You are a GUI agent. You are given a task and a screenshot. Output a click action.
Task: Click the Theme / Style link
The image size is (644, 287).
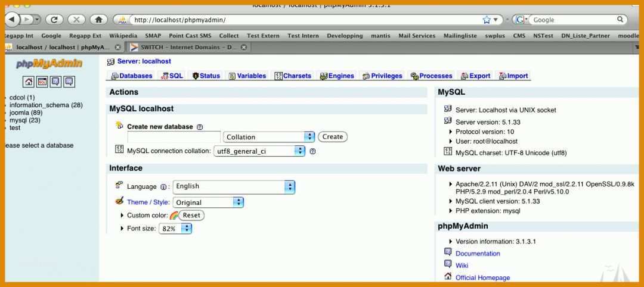click(148, 202)
